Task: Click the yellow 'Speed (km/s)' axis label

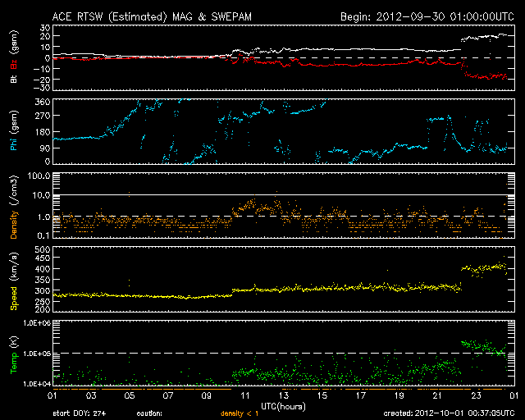Action: click(x=14, y=281)
